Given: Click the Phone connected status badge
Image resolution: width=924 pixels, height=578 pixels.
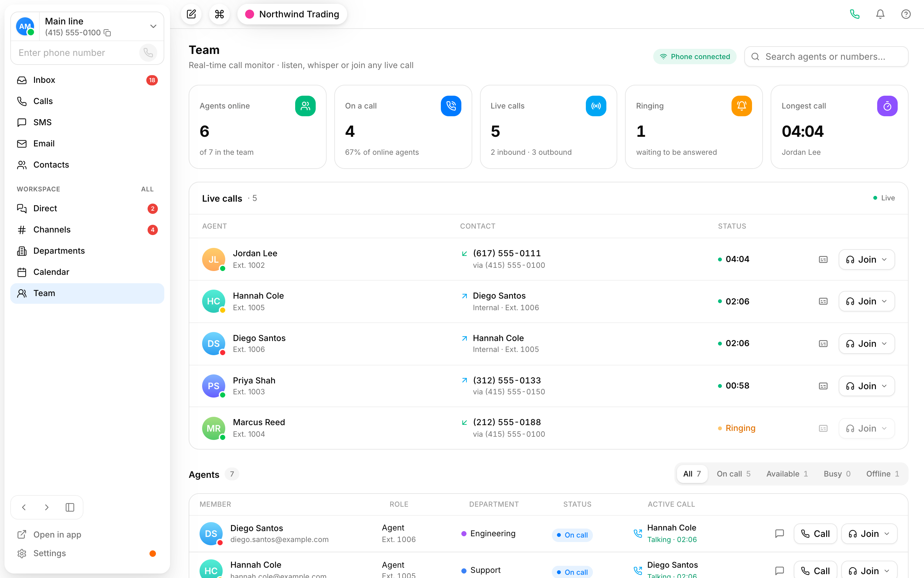Looking at the screenshot, I should coord(695,57).
